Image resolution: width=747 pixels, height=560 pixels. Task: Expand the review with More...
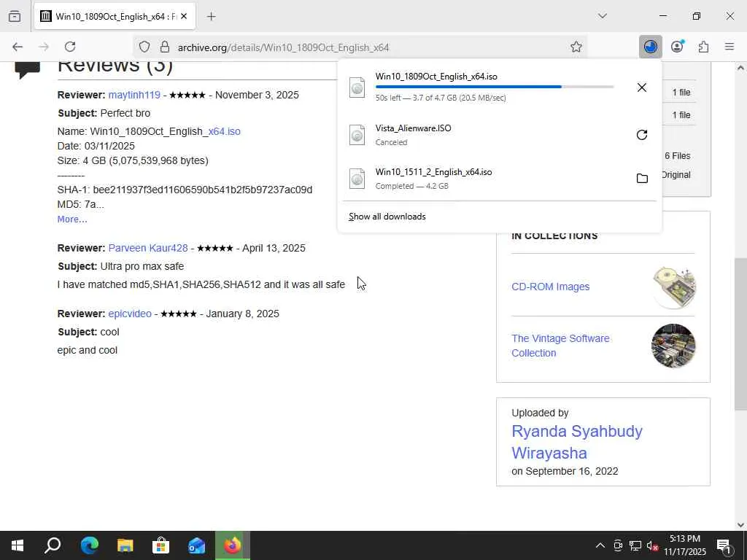72,219
